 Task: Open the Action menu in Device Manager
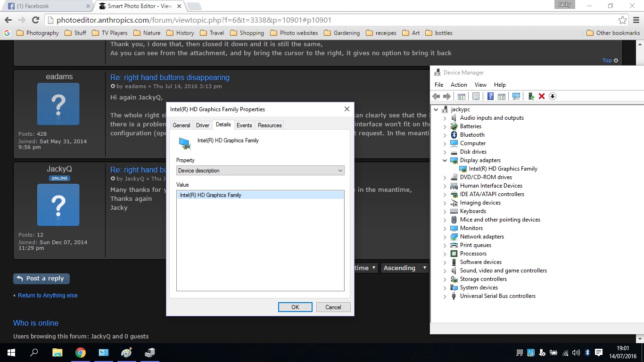(x=459, y=85)
